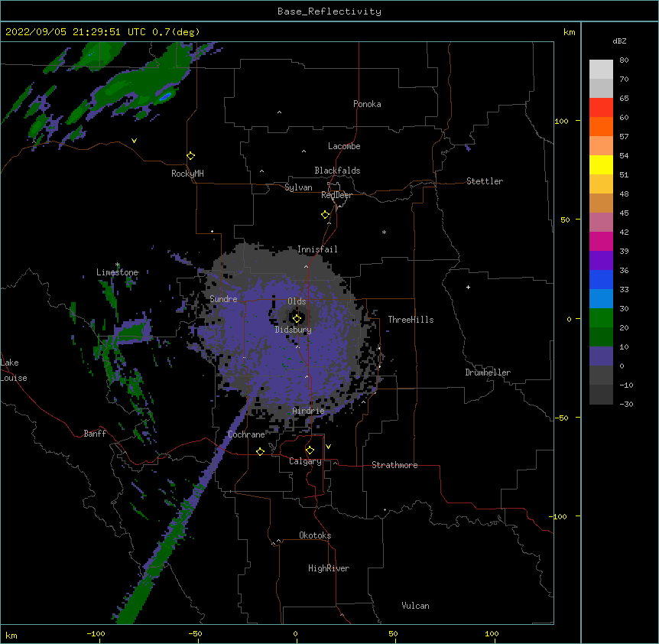659x644 pixels.
Task: Click the 80 value on dBZ scale
Action: (x=624, y=60)
